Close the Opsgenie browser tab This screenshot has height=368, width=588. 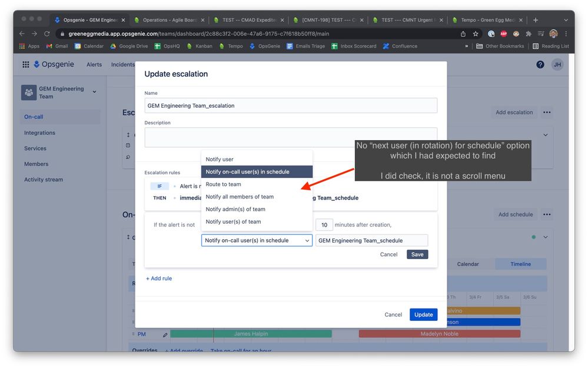pos(123,20)
